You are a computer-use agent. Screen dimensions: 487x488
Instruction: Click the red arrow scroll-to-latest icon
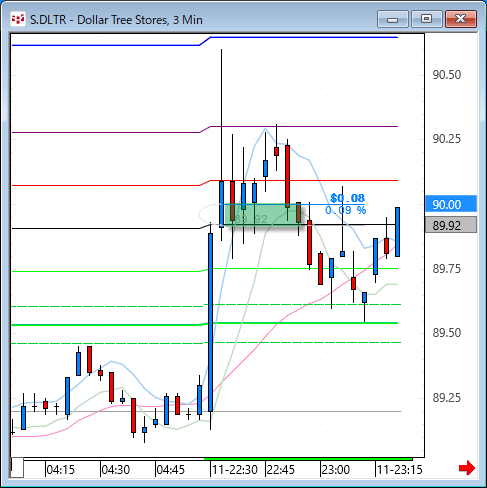[467, 468]
